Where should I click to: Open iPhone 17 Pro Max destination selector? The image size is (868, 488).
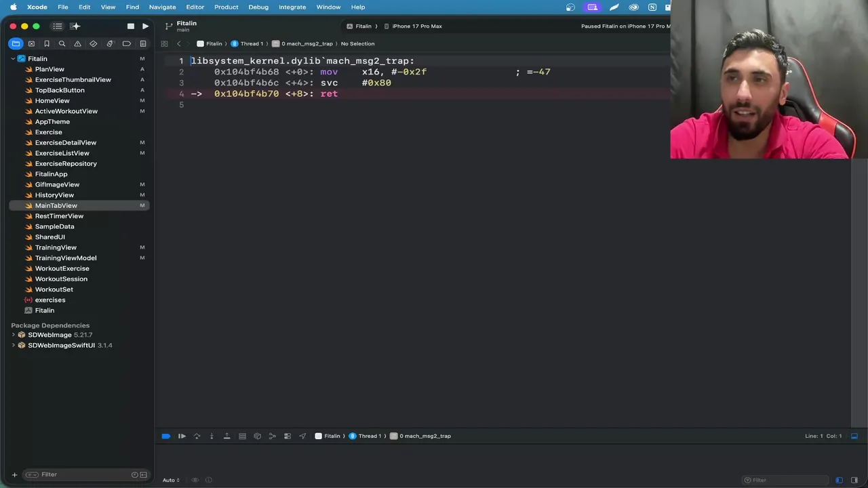tap(413, 26)
